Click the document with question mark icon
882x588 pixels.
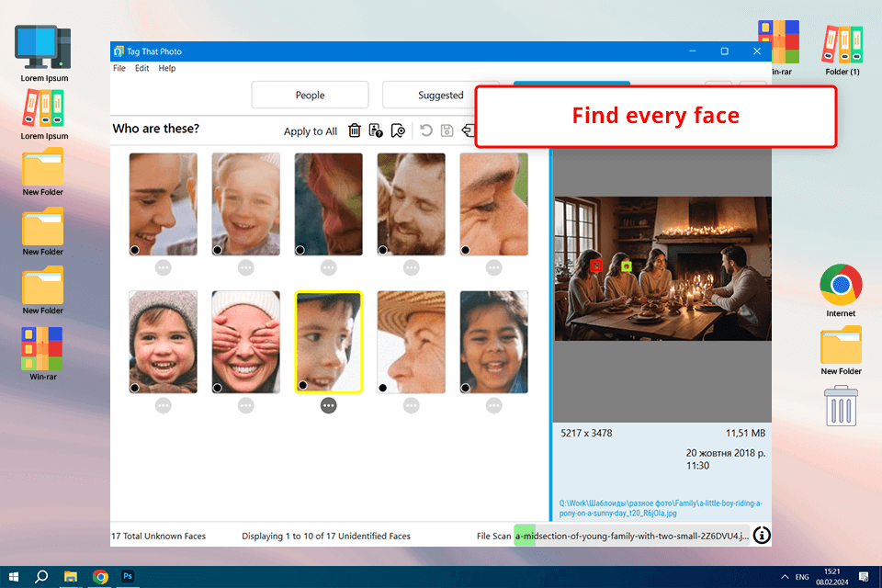pyautogui.click(x=376, y=131)
